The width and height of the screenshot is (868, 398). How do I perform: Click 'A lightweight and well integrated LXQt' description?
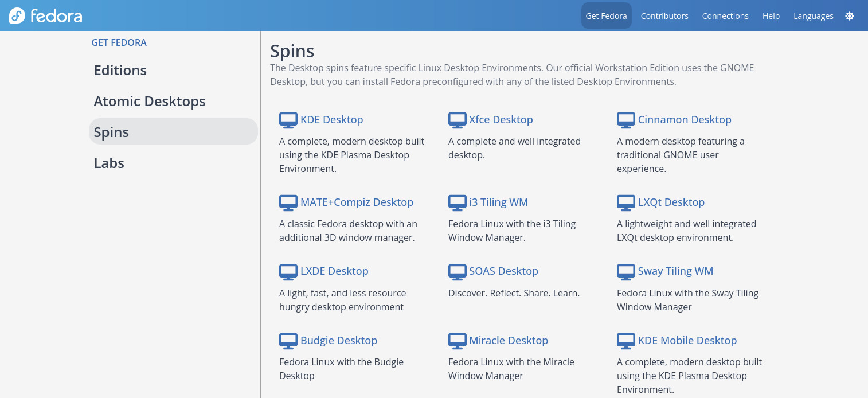tap(686, 231)
